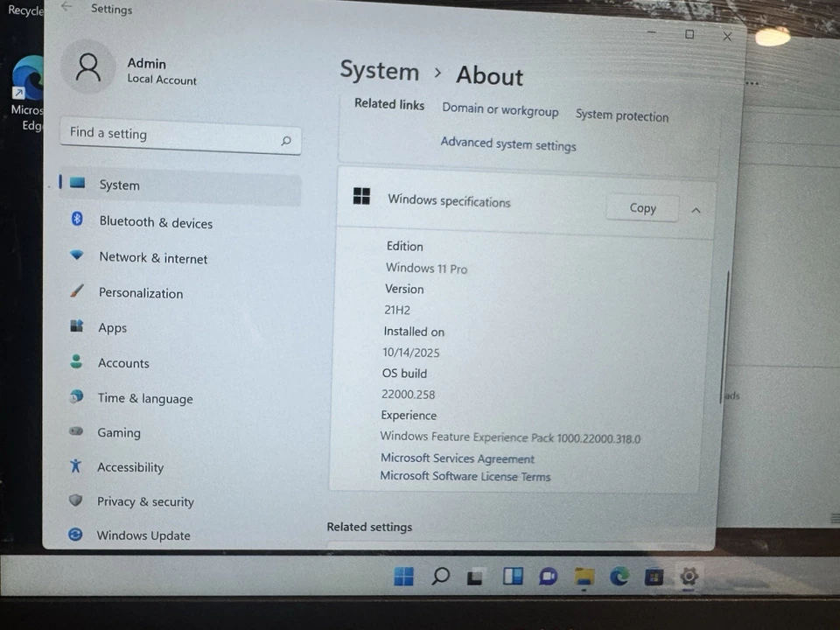Click the Windows logo beside Windows specifications
The height and width of the screenshot is (630, 840).
point(361,196)
